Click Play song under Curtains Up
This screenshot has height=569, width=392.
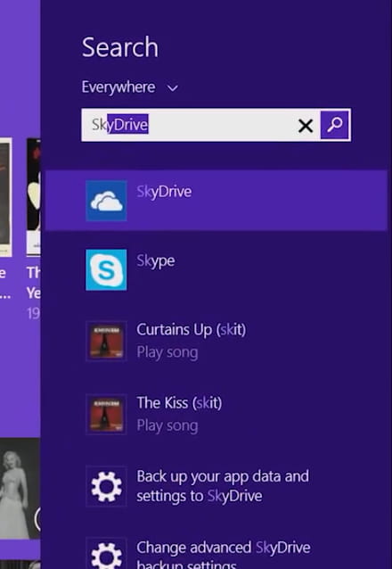pyautogui.click(x=167, y=352)
